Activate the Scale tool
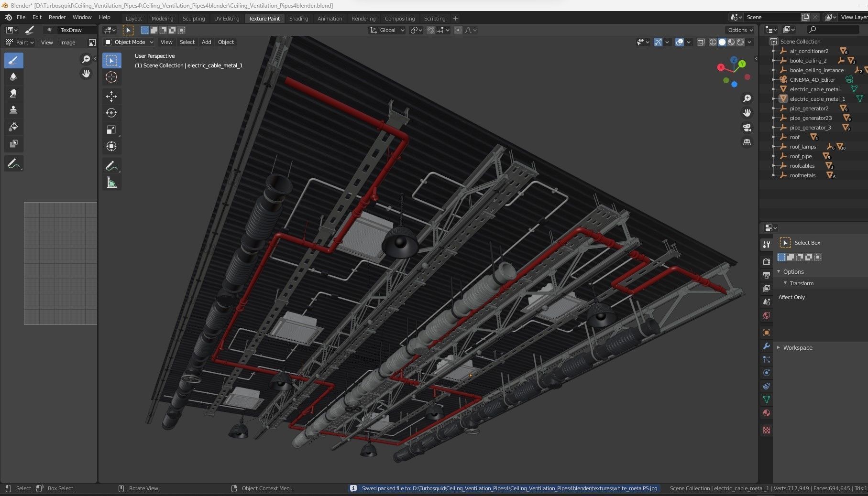868x496 pixels. 111,130
